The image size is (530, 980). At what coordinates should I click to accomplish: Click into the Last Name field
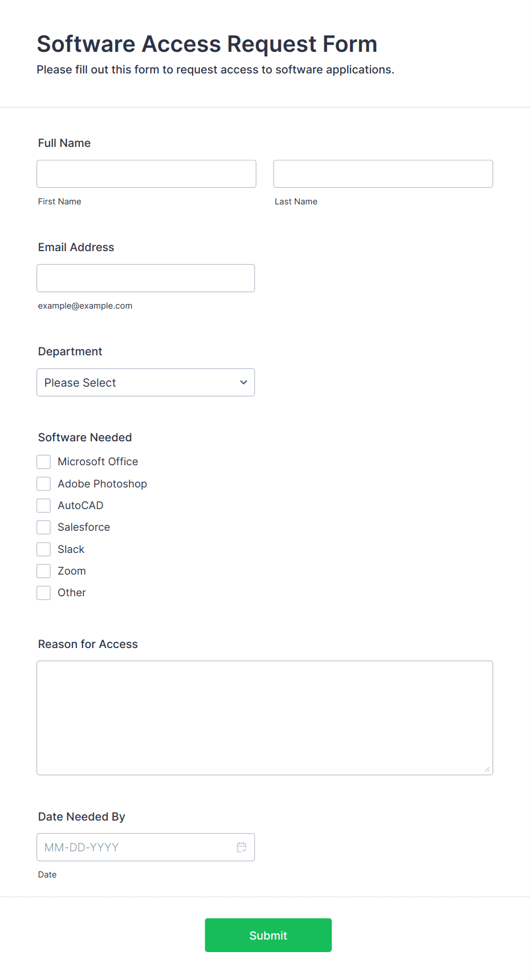[x=383, y=174]
